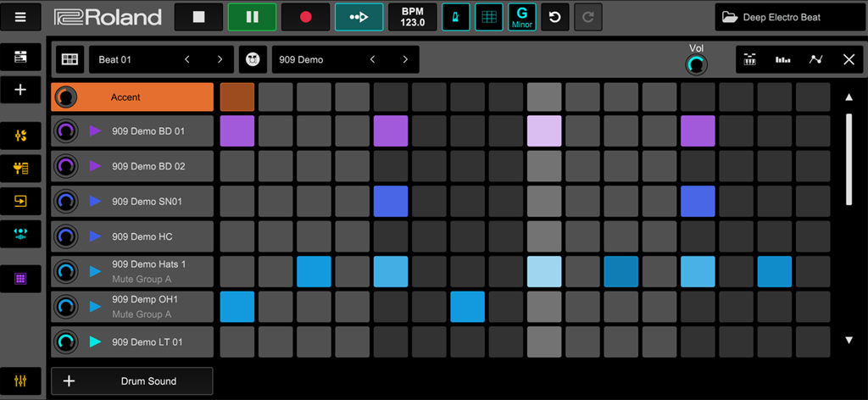Toggle the third step of Hats 1 row
This screenshot has height=400, width=868.
[314, 272]
